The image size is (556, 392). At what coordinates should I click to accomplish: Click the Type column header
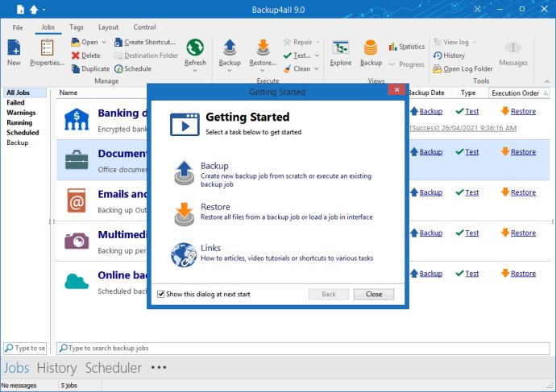click(x=468, y=93)
